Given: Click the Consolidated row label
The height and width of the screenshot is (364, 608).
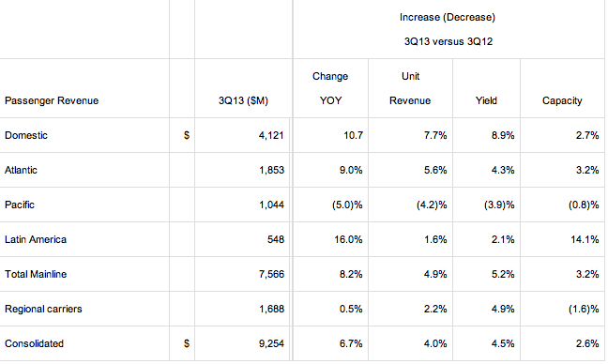Looking at the screenshot, I should tap(34, 343).
